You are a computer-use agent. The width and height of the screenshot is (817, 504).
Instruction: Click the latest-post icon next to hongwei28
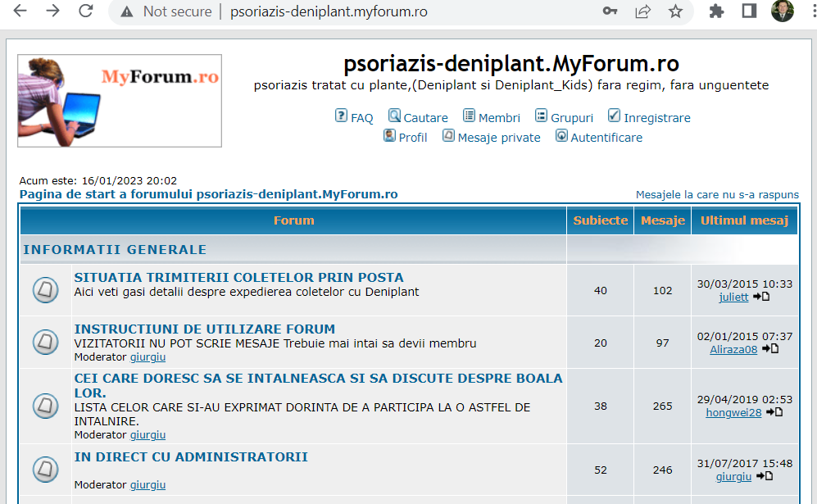point(774,412)
